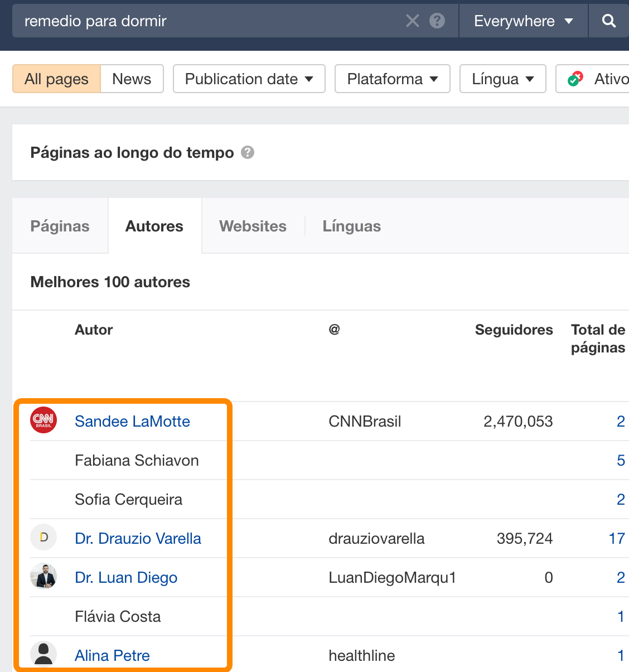The width and height of the screenshot is (629, 672).
Task: Clear the search query with the X icon
Action: click(413, 21)
